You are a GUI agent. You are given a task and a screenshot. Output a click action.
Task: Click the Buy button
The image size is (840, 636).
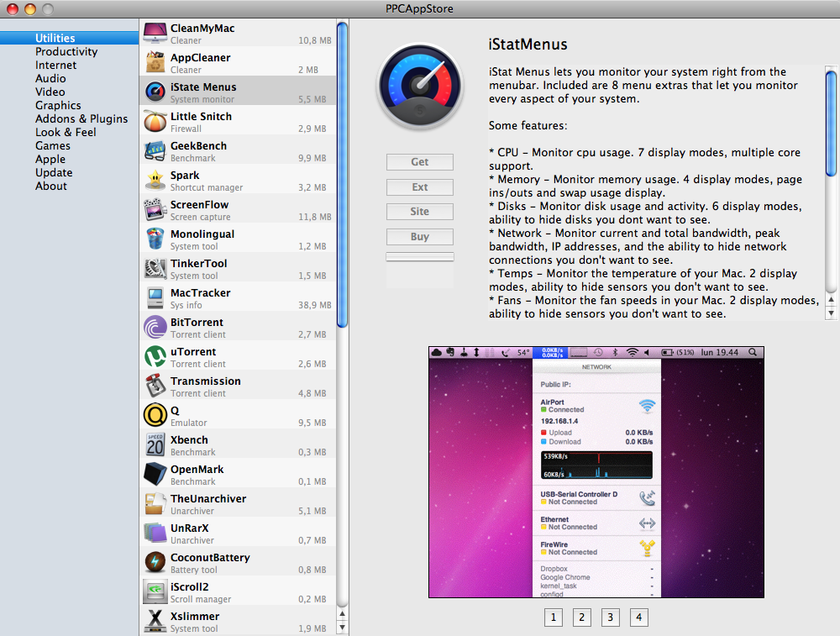pos(420,237)
